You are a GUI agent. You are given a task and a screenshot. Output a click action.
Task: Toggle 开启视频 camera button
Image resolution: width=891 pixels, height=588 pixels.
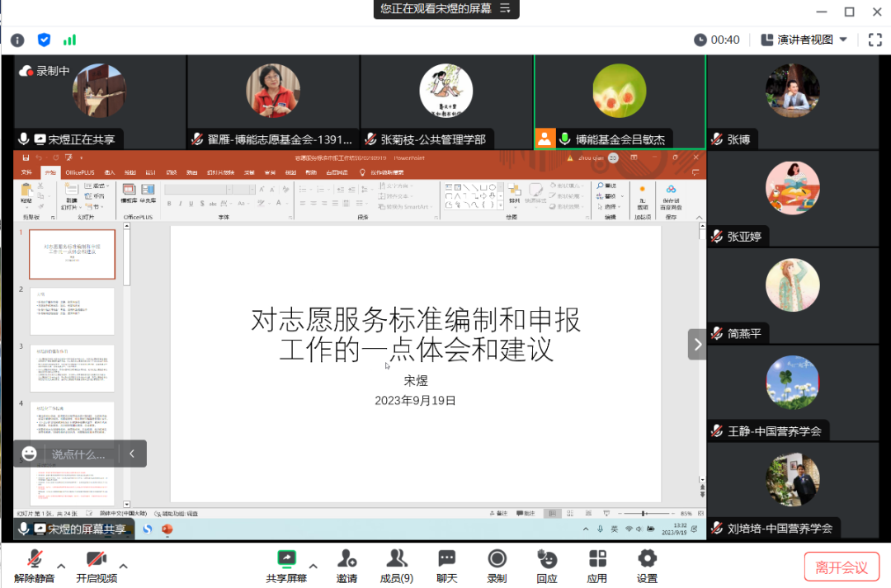pos(97,559)
